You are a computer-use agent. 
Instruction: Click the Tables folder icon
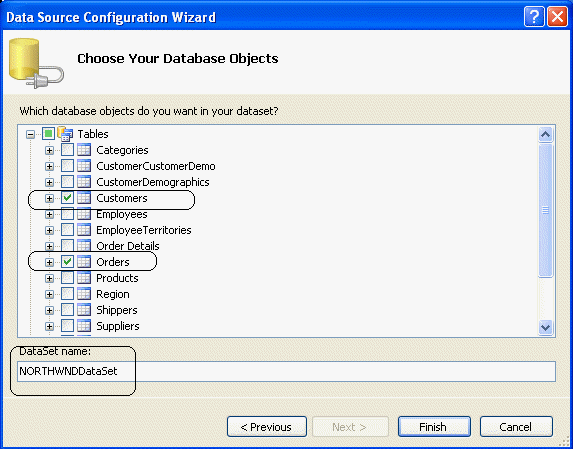click(65, 134)
